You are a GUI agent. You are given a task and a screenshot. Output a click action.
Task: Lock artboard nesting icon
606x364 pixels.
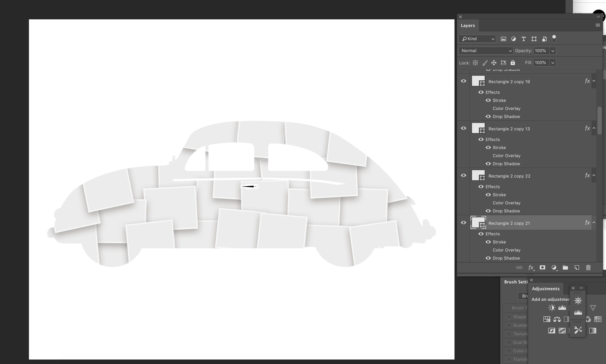tap(503, 63)
